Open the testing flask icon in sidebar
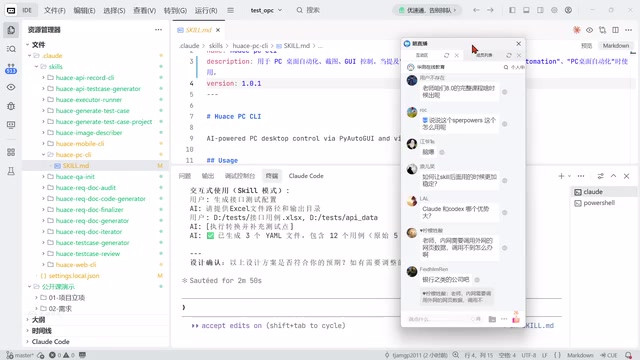640x360 pixels. (11, 171)
